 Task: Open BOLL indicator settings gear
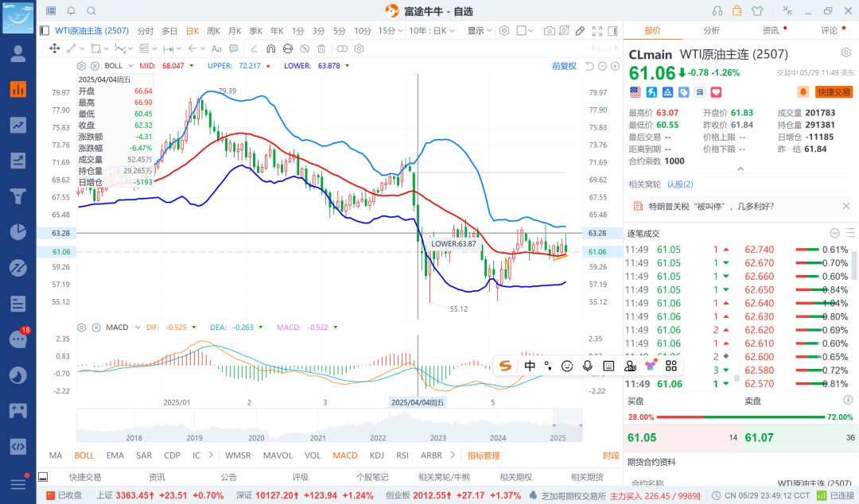click(82, 66)
